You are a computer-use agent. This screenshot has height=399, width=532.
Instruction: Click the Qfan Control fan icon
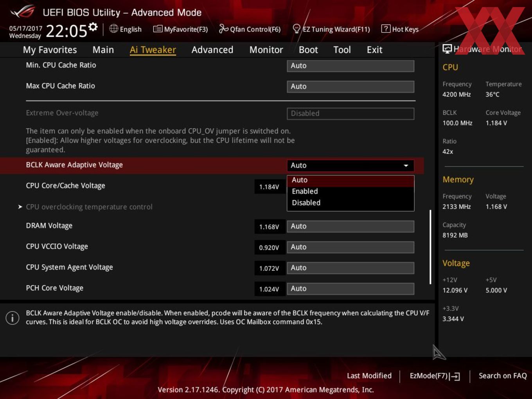pyautogui.click(x=223, y=29)
